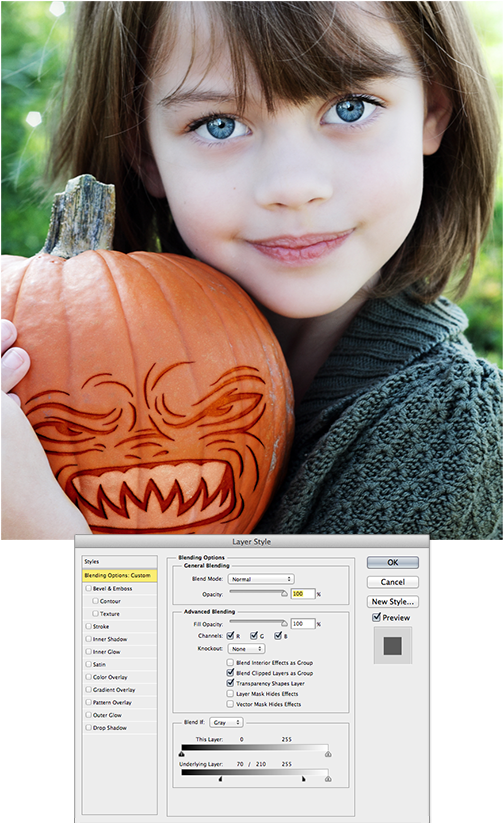The height and width of the screenshot is (823, 504).
Task: Open the Blend Mode dropdown set to Normal
Action: pyautogui.click(x=261, y=579)
